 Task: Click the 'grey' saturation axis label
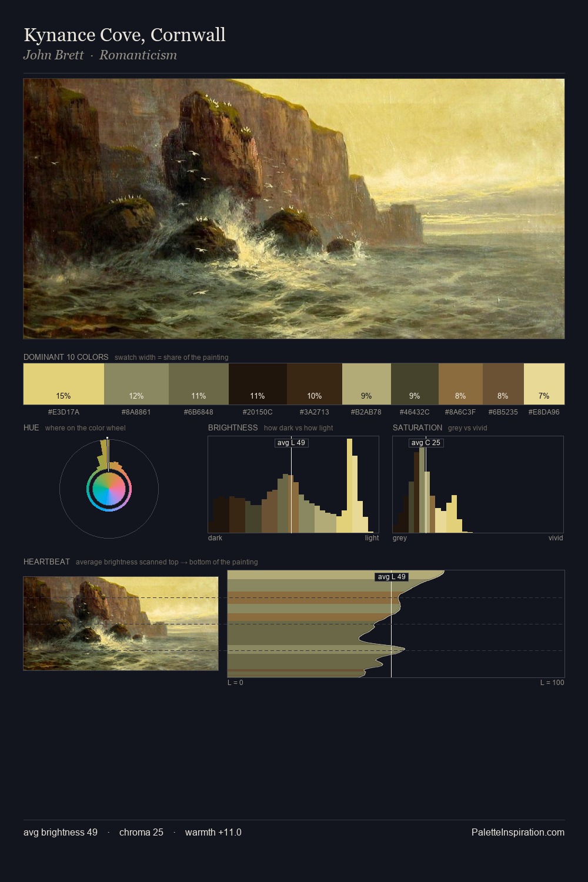point(400,538)
